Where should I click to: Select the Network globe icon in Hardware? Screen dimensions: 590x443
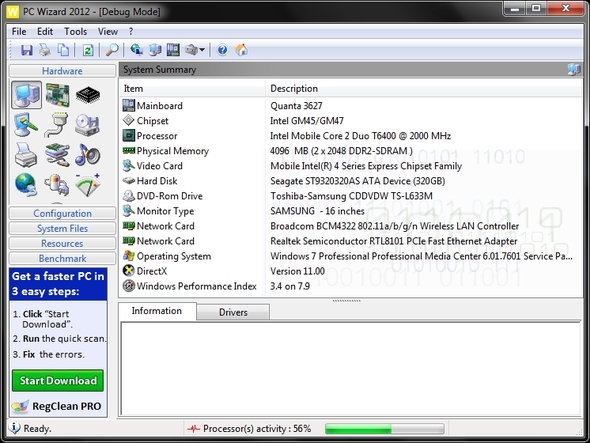[26, 185]
